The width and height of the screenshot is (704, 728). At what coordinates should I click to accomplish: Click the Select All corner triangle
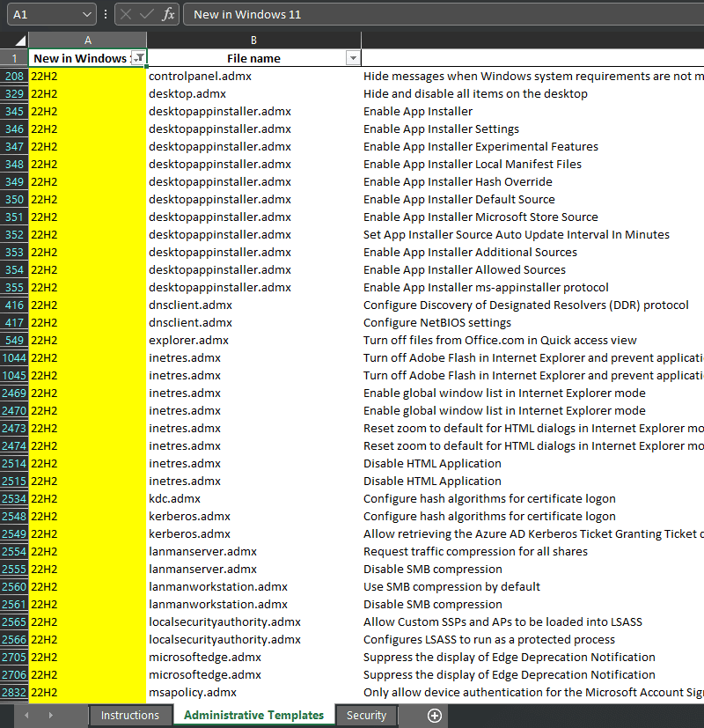(14, 40)
